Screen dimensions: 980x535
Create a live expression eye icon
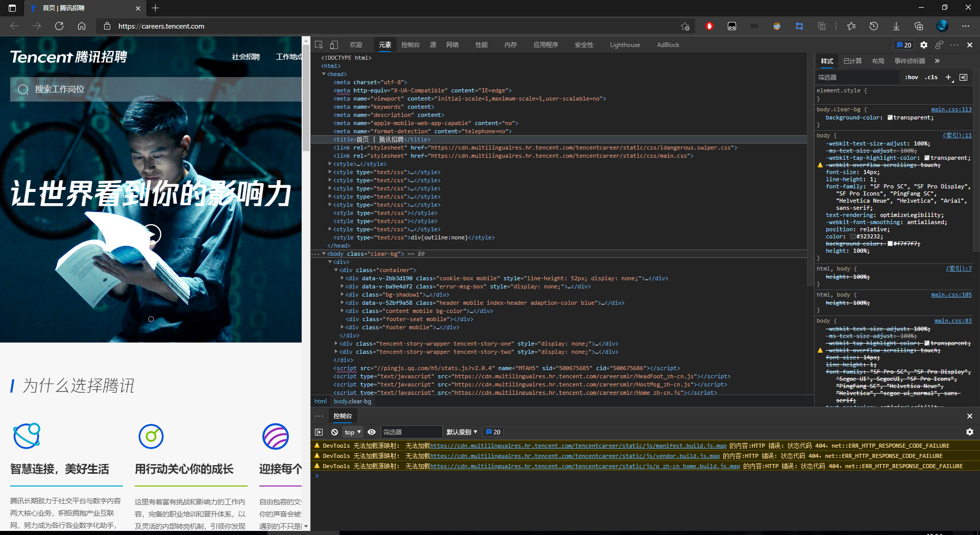(x=372, y=432)
